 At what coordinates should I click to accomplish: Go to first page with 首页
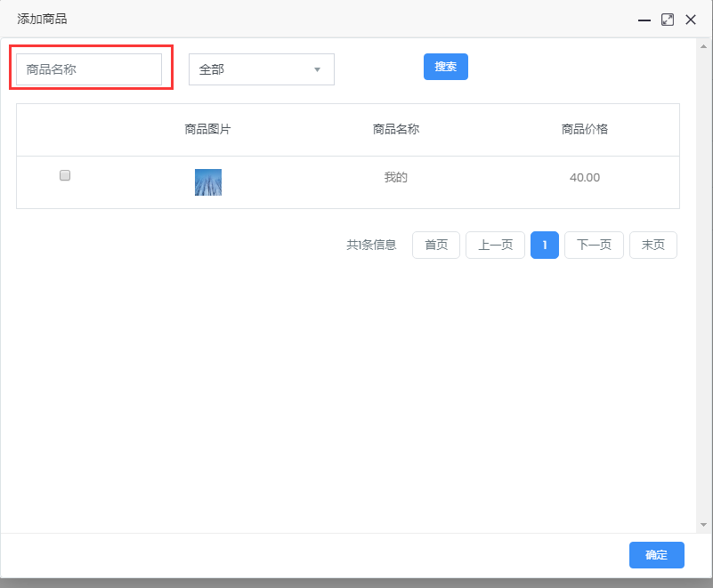point(436,245)
